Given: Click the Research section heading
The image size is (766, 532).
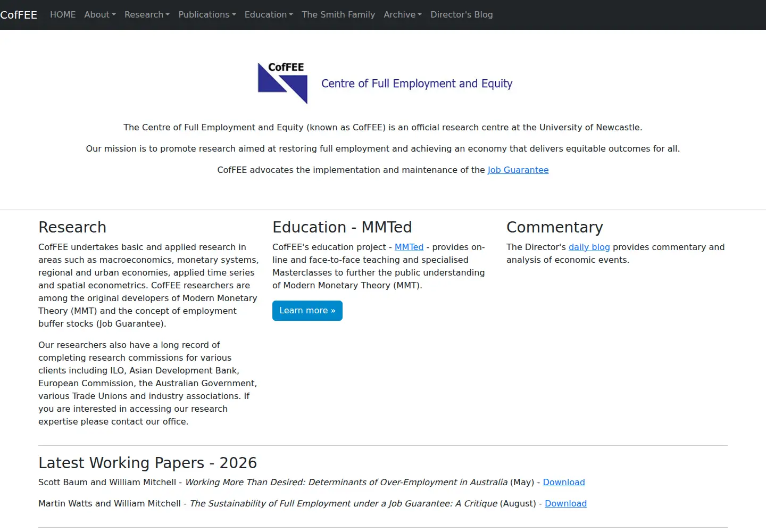Looking at the screenshot, I should pyautogui.click(x=72, y=227).
